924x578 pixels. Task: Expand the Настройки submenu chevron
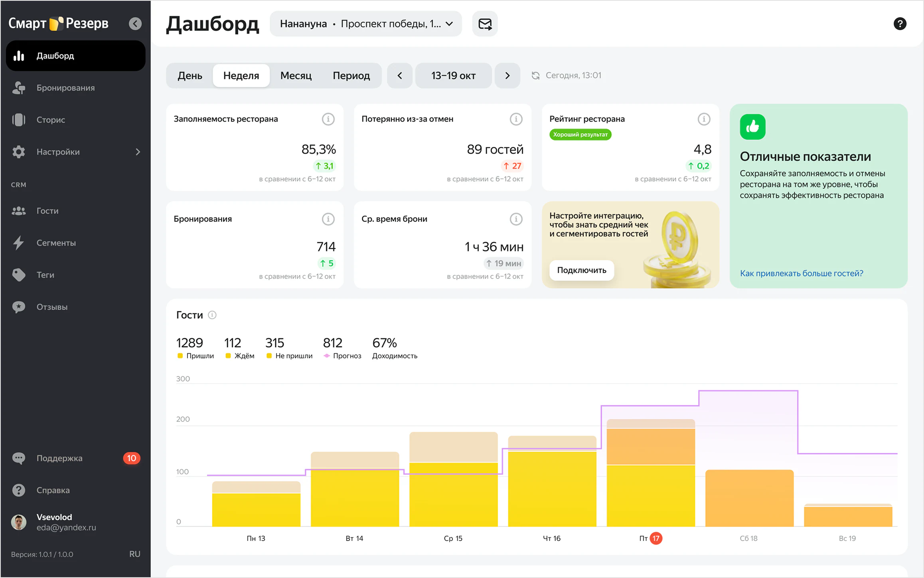click(138, 152)
